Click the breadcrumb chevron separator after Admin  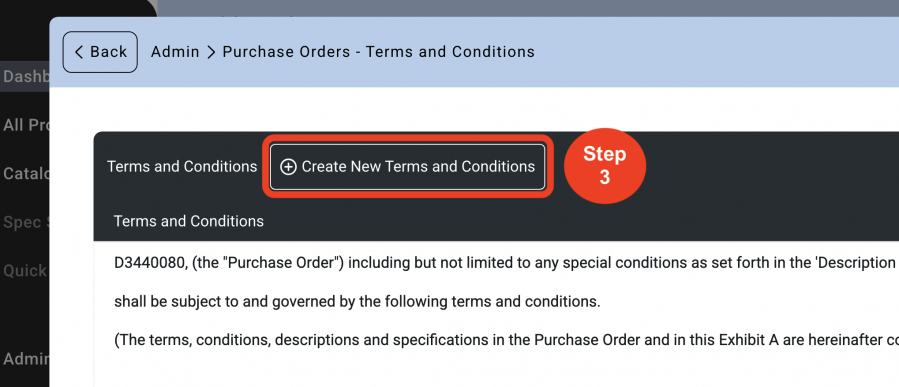[x=211, y=52]
